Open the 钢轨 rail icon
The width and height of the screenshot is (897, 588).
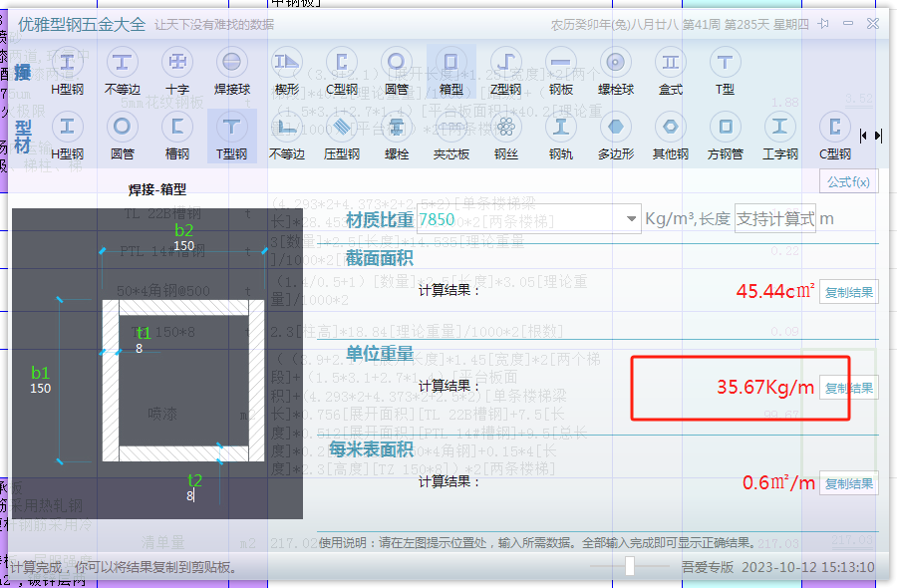point(560,137)
